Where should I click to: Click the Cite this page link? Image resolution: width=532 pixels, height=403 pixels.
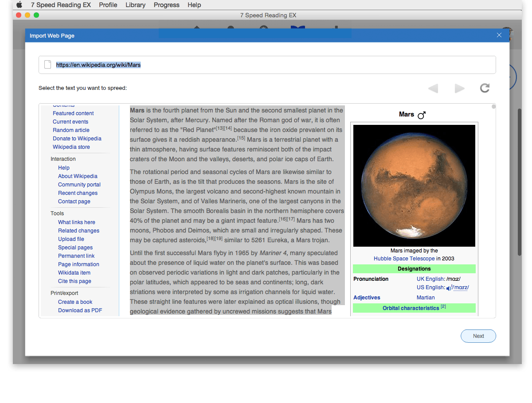click(x=74, y=281)
